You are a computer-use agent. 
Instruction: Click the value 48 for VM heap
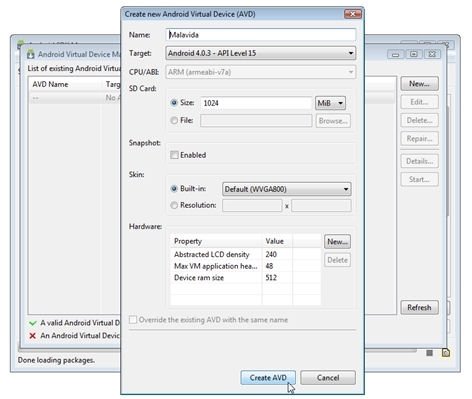click(x=269, y=266)
